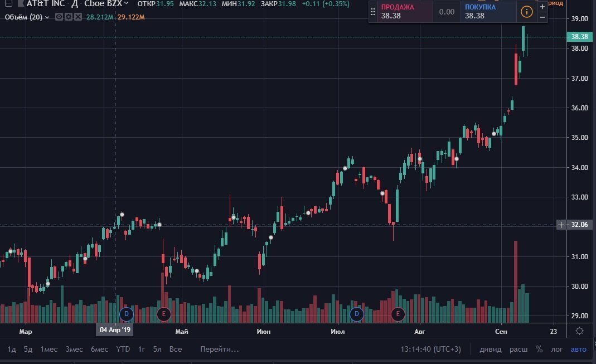Open chart settings gear at axis corner

(x=580, y=331)
